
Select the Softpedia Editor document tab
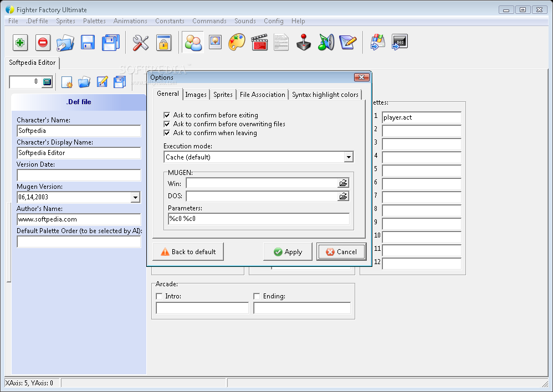click(32, 63)
